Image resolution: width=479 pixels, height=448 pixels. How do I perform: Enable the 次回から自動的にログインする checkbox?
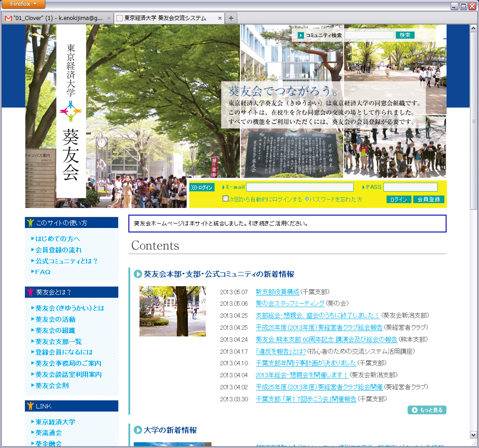pos(226,199)
